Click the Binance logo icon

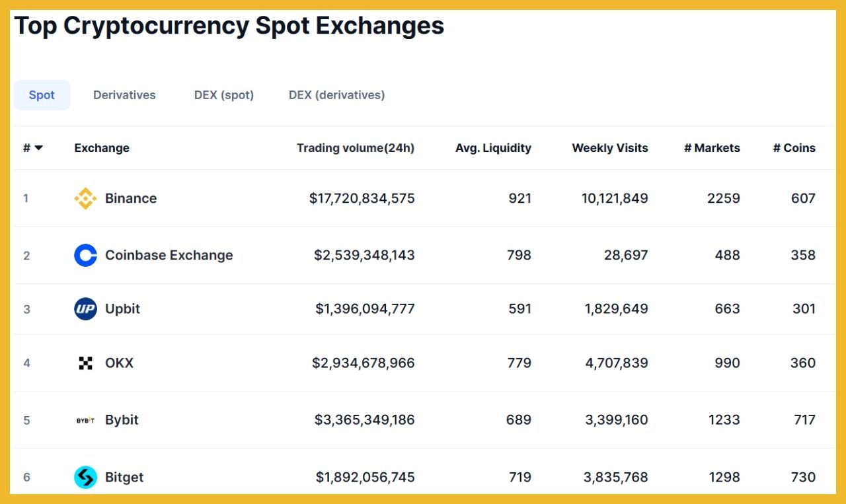click(84, 198)
